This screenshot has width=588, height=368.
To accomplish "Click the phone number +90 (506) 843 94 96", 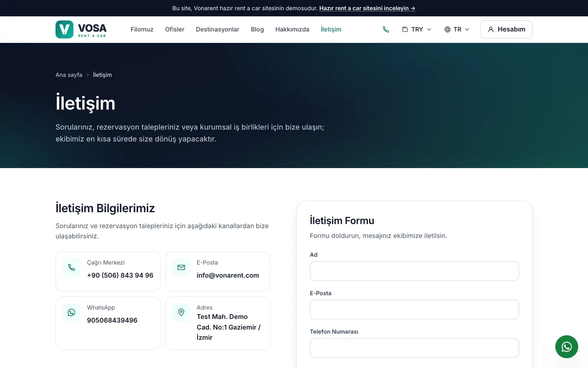I will (120, 275).
